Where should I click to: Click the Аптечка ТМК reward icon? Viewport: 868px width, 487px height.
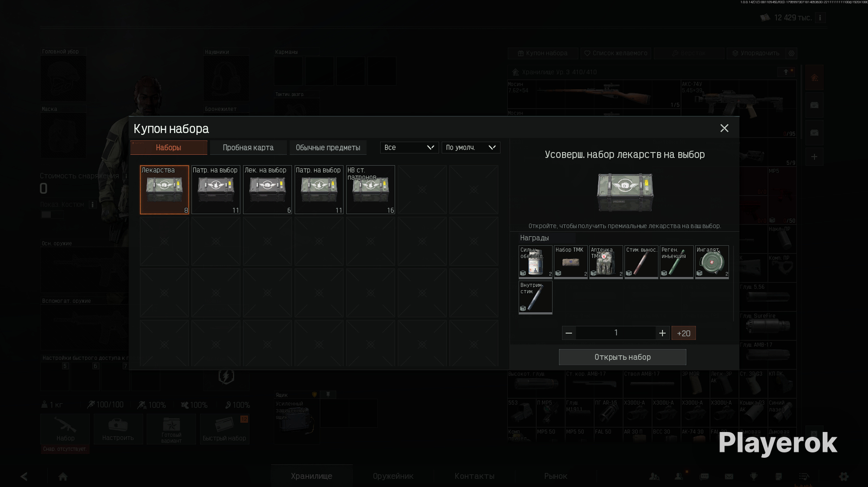point(606,262)
